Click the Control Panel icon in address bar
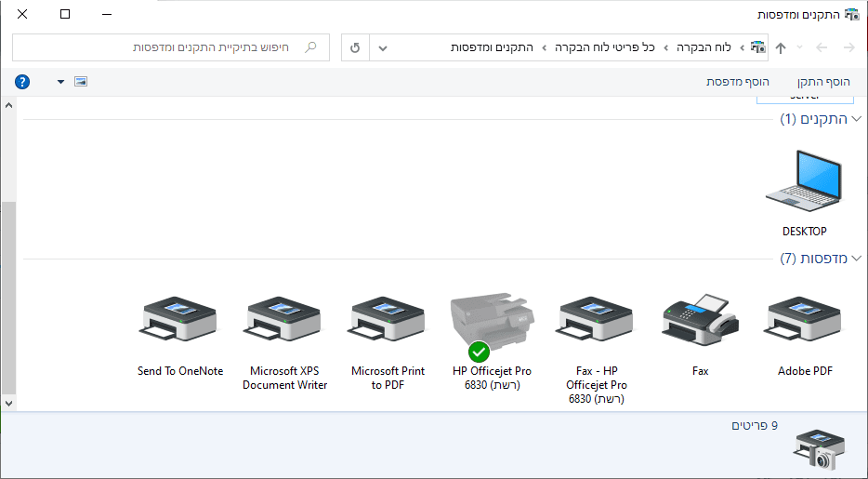868x479 pixels. click(x=758, y=47)
